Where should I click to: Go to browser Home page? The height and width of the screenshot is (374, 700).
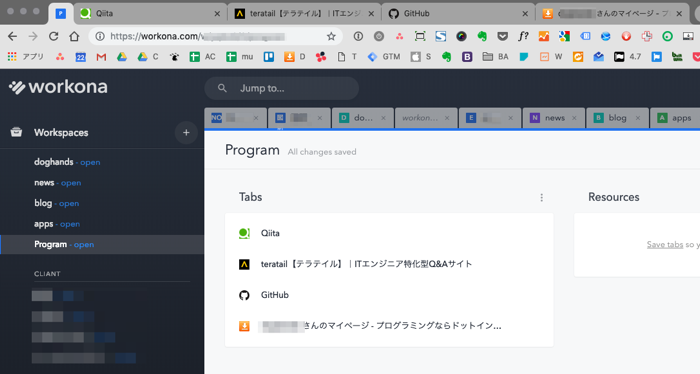click(74, 37)
